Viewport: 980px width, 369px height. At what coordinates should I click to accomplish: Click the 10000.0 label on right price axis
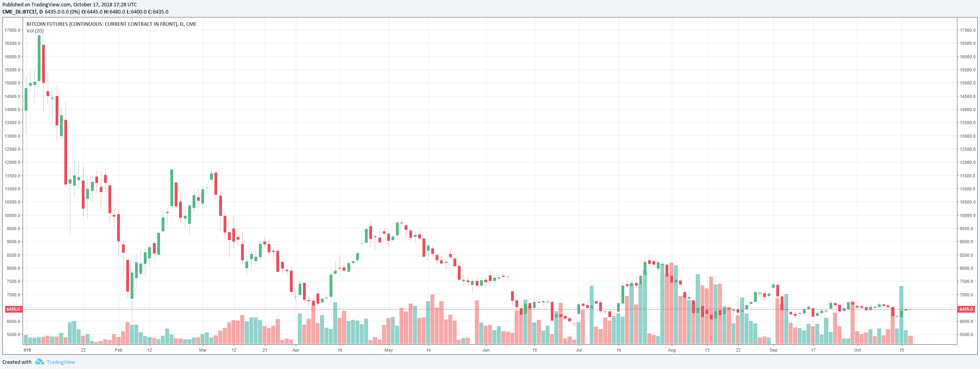[x=967, y=215]
